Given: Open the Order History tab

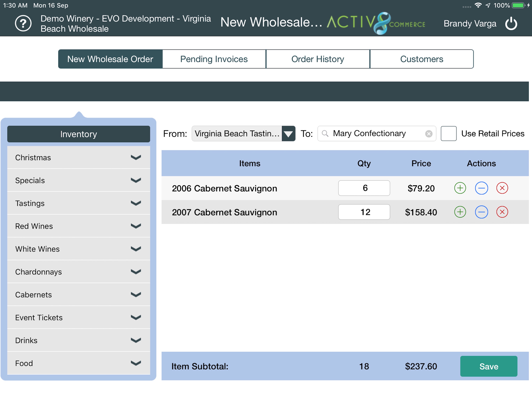Looking at the screenshot, I should (x=318, y=59).
